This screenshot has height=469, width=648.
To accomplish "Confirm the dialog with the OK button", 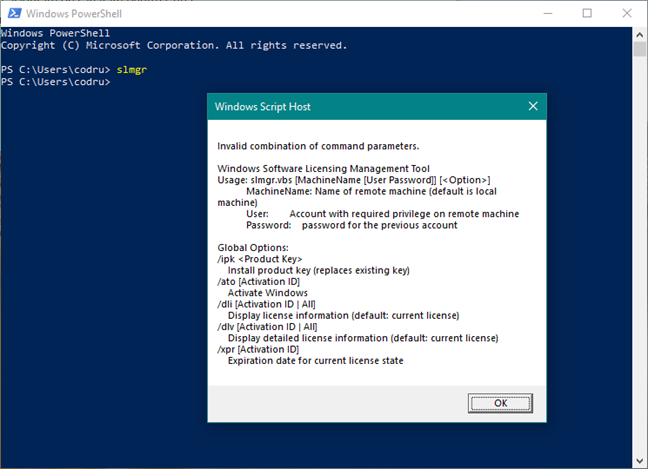I will tap(500, 403).
